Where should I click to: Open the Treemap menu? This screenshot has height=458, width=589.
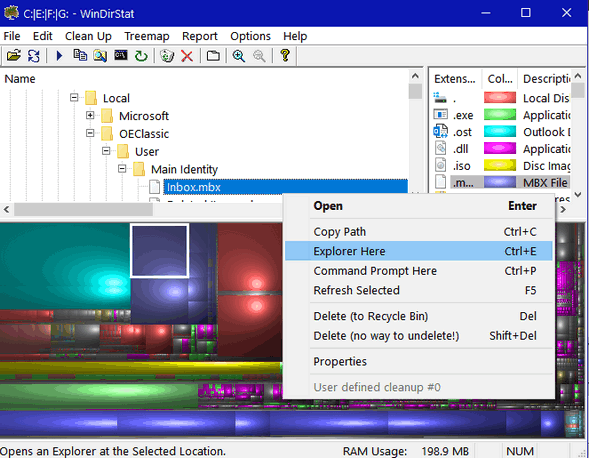point(147,36)
